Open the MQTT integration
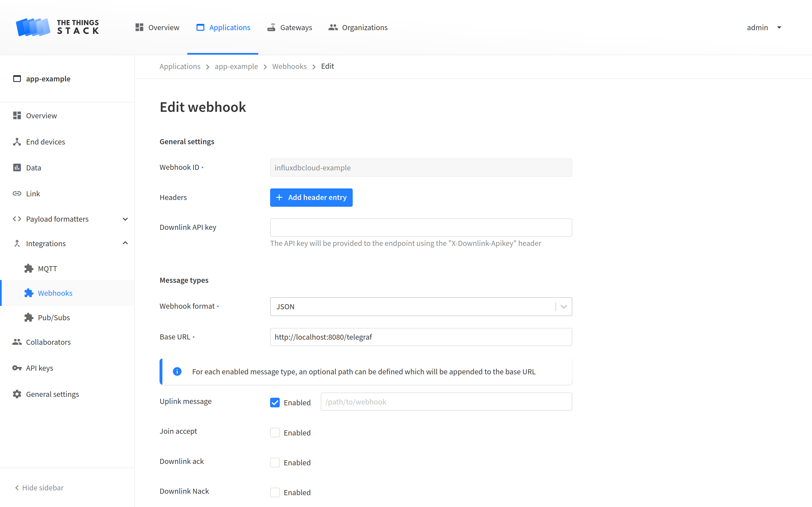The image size is (812, 507). click(47, 268)
